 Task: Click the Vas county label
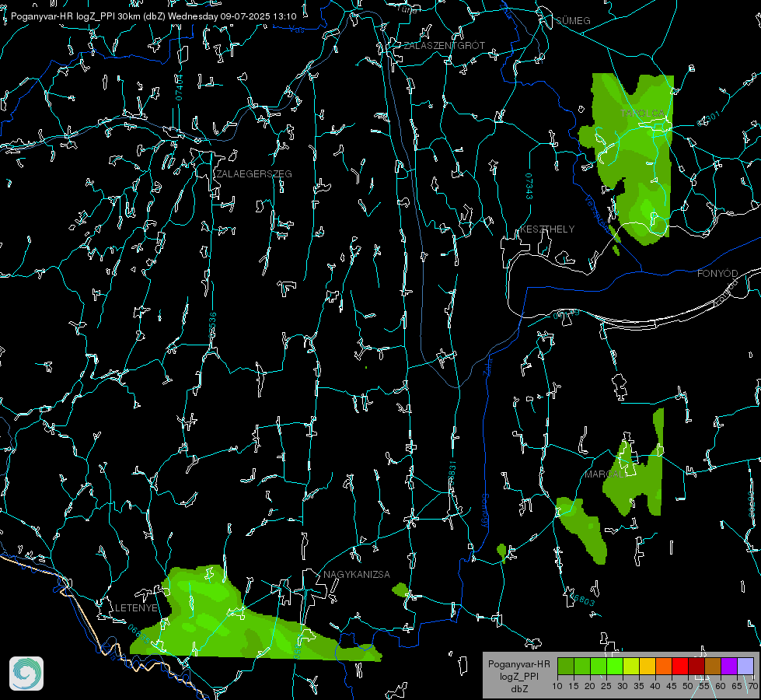(x=296, y=30)
